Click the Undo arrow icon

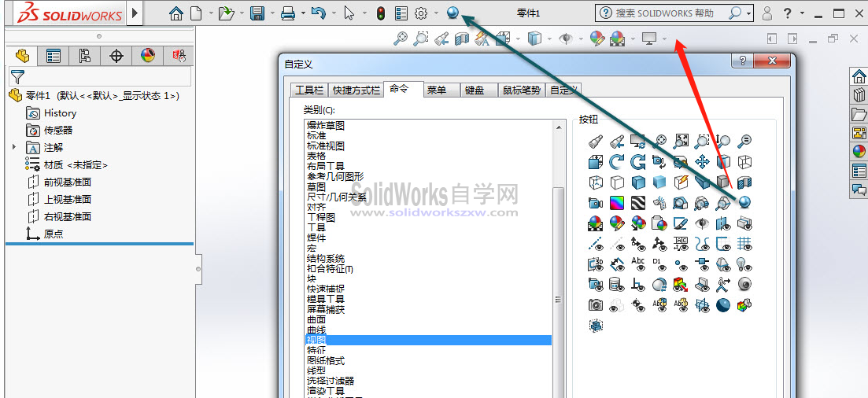pyautogui.click(x=318, y=13)
